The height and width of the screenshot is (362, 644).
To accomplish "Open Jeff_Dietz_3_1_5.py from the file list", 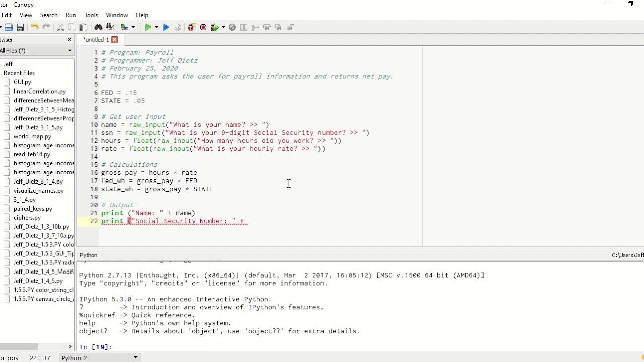I will 38,127.
